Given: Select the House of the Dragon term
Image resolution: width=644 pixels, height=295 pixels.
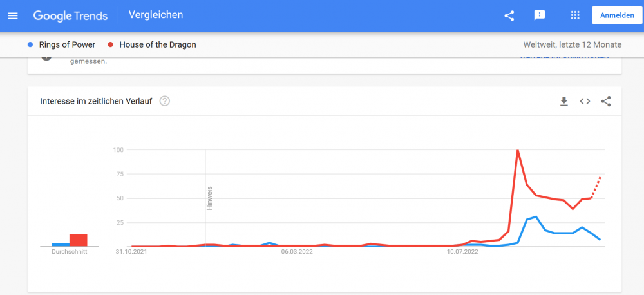Looking at the screenshot, I should click(158, 45).
